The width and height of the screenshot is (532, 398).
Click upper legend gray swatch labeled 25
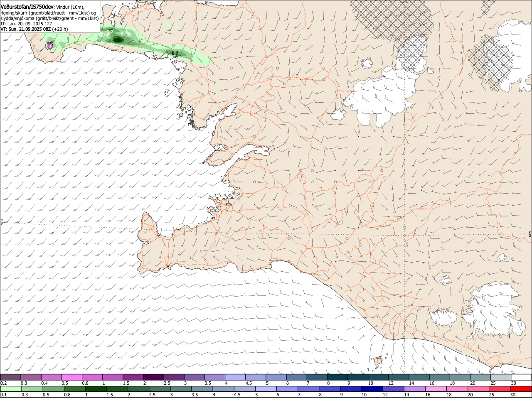pos(501,377)
